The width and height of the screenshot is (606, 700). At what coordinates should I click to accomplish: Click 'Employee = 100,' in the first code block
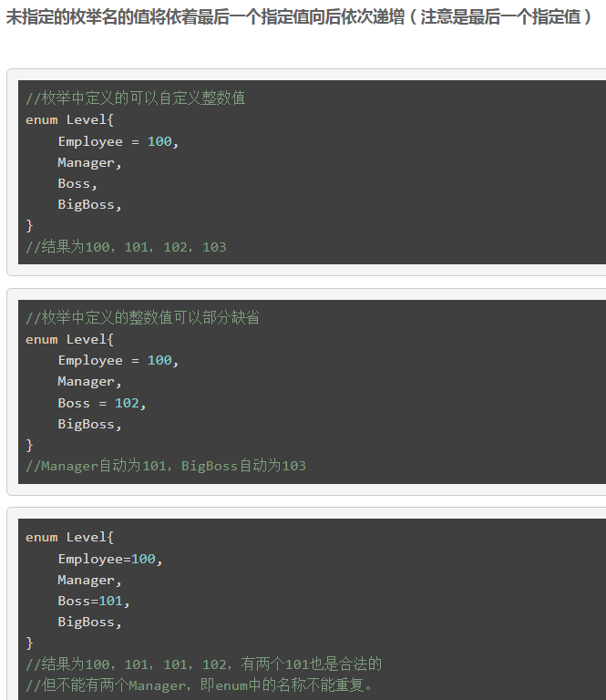[x=118, y=141]
